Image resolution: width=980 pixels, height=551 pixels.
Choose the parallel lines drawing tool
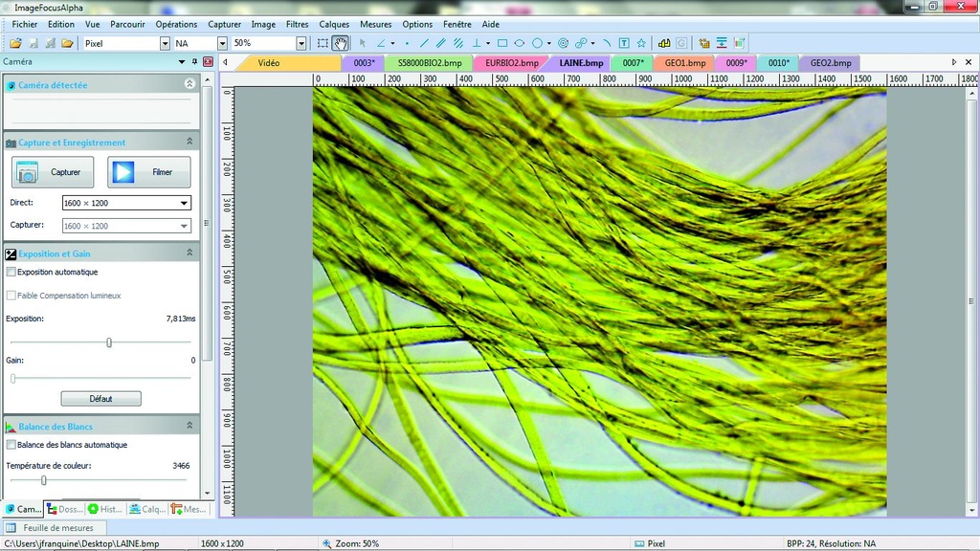pyautogui.click(x=440, y=42)
